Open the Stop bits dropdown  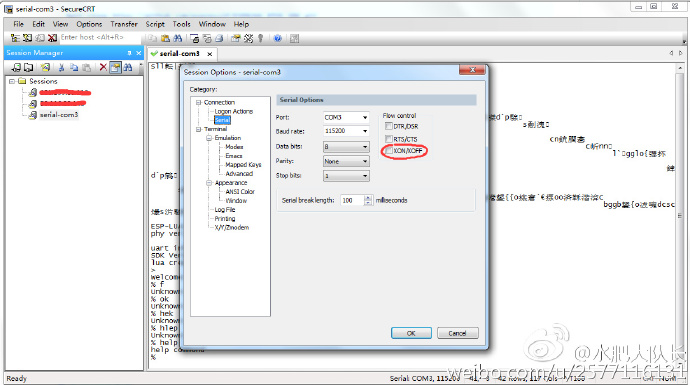(x=346, y=176)
